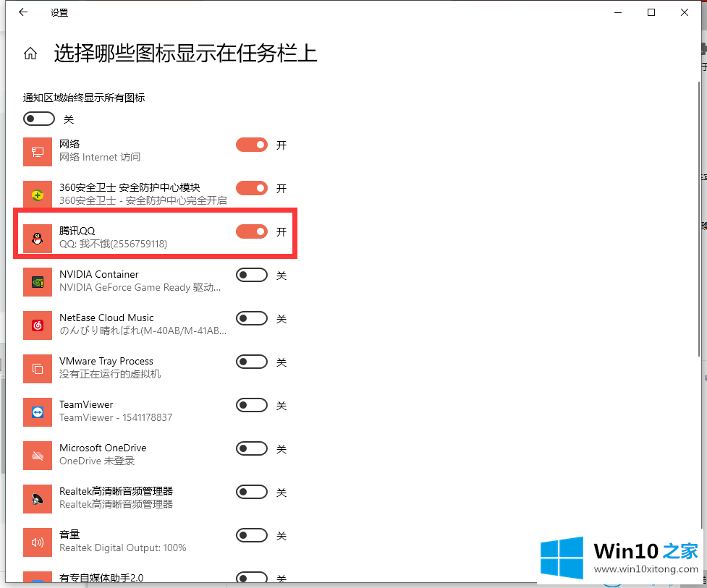The height and width of the screenshot is (588, 707).
Task: Click the Realtek audio manager icon
Action: point(38,499)
